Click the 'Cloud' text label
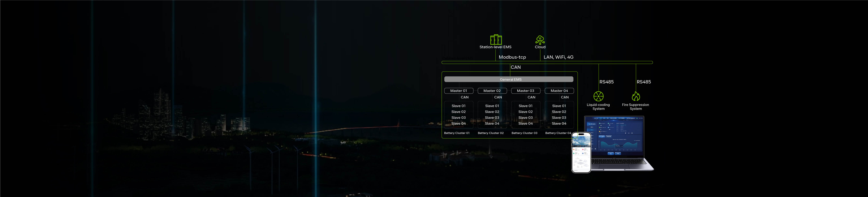The height and width of the screenshot is (197, 868). (540, 47)
